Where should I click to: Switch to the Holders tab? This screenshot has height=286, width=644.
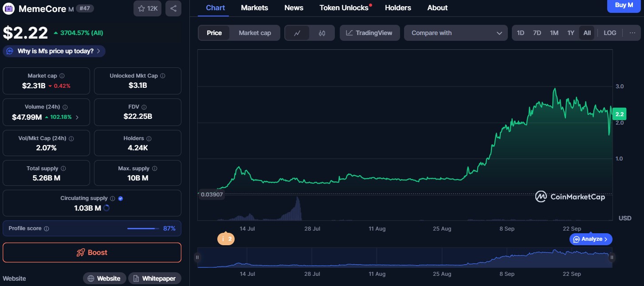click(398, 8)
